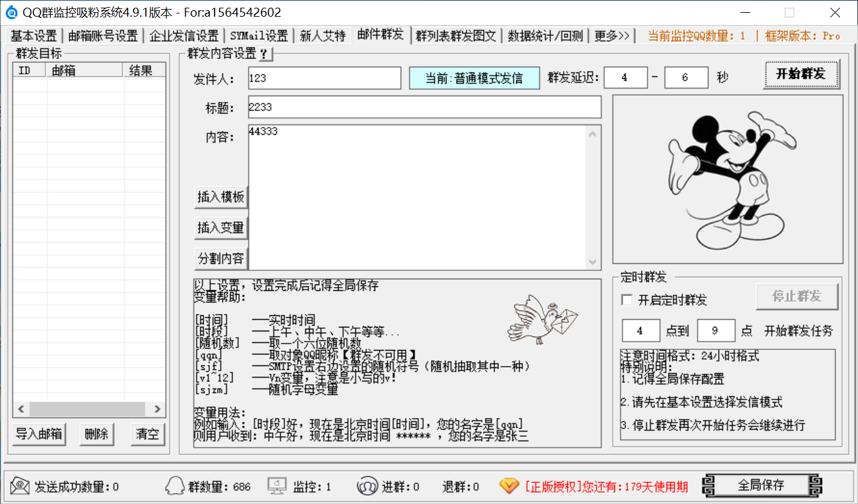Click the mailbox list horizontal scrollbar thumb
Viewport: 858px width, 504px height.
click(x=88, y=409)
